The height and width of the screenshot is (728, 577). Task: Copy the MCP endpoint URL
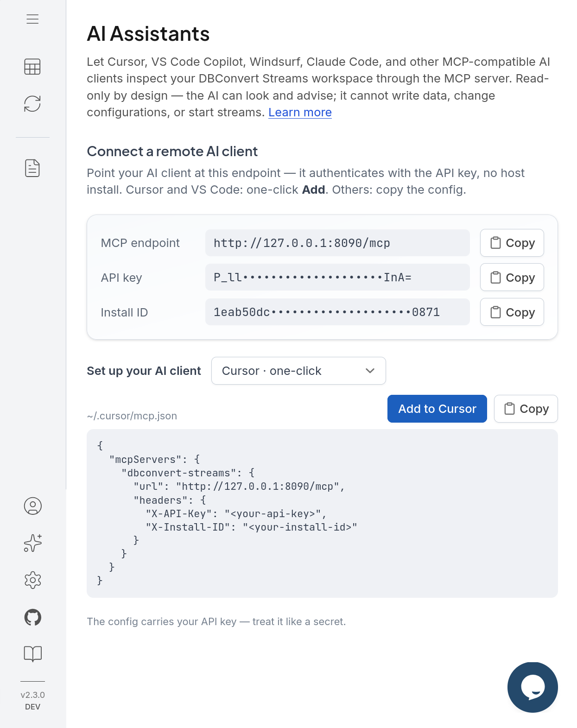(512, 243)
